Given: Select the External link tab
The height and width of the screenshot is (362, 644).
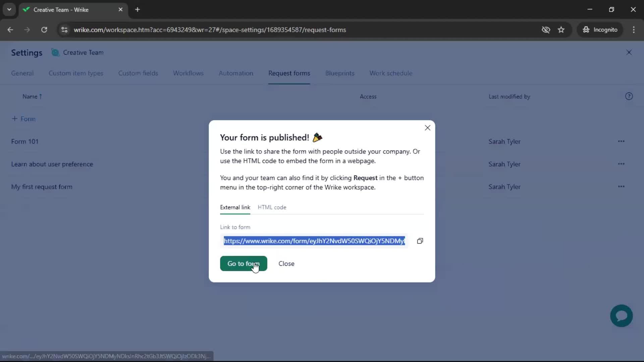Looking at the screenshot, I should tap(235, 207).
